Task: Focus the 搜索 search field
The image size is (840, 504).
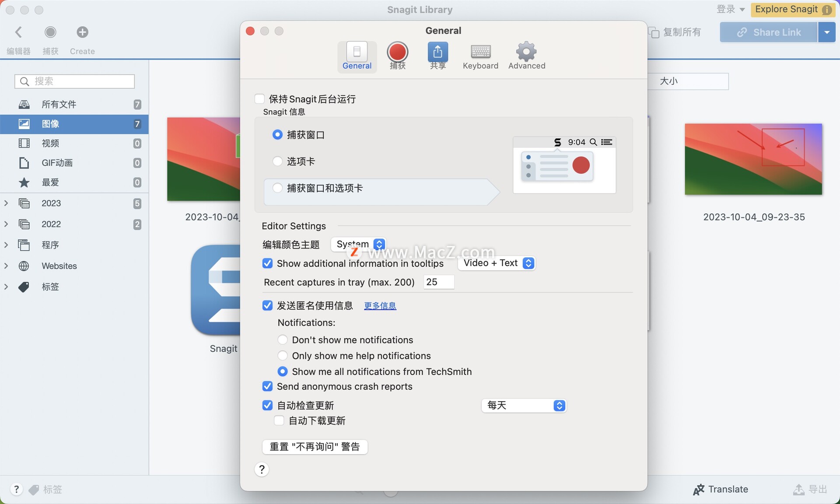Action: coord(74,81)
